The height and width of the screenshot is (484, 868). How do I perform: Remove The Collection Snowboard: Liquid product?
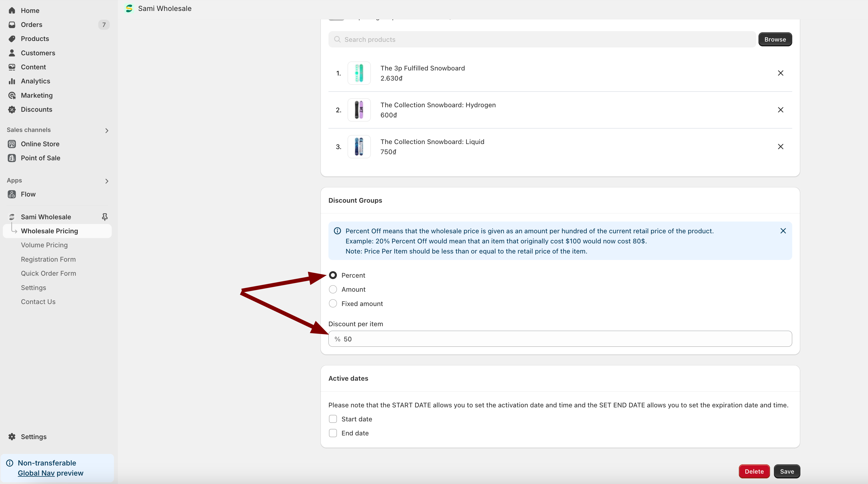point(780,147)
